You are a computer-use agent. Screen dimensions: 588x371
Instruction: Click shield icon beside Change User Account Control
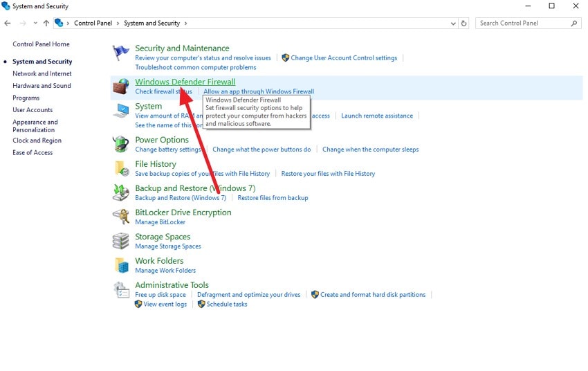286,57
